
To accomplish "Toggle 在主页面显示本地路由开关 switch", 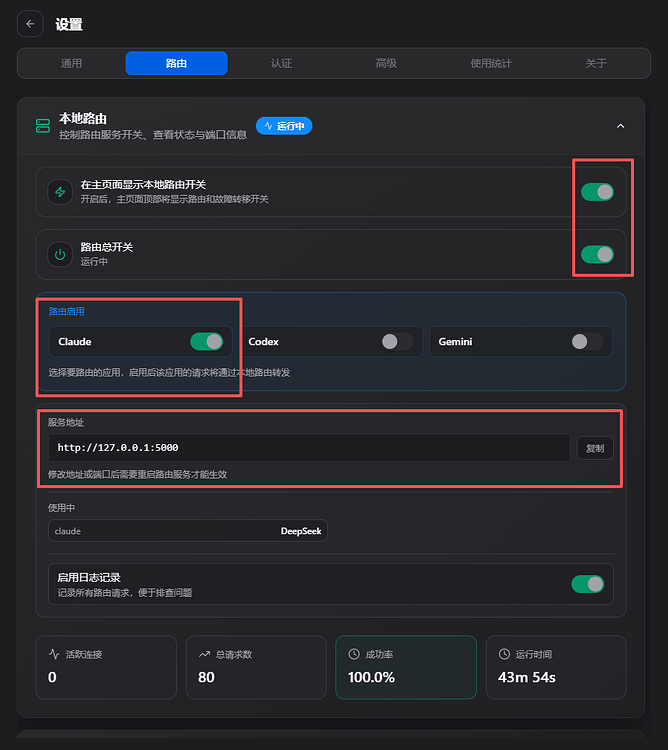I will 597,192.
